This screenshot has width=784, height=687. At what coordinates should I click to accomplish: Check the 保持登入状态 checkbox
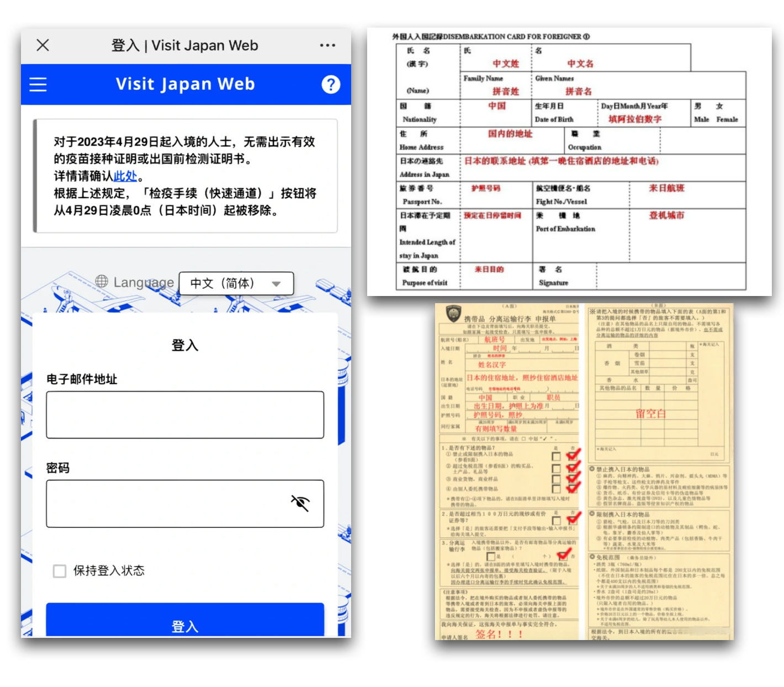point(60,571)
